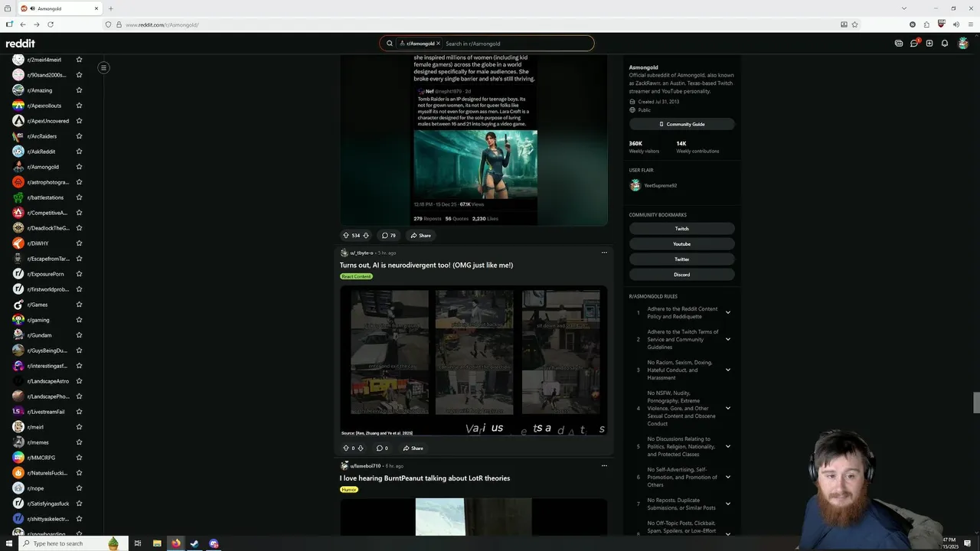
Task: Open Reddit chat with notification badge
Action: pyautogui.click(x=914, y=44)
